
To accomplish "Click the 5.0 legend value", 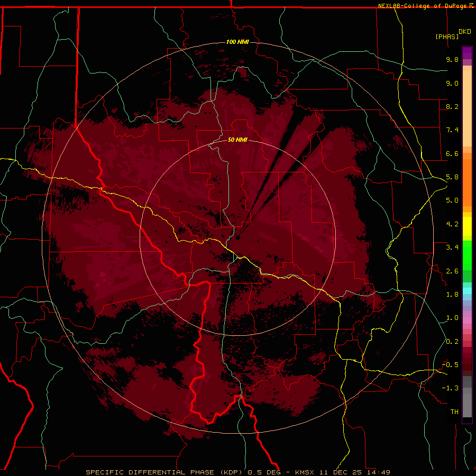I will point(452,200).
